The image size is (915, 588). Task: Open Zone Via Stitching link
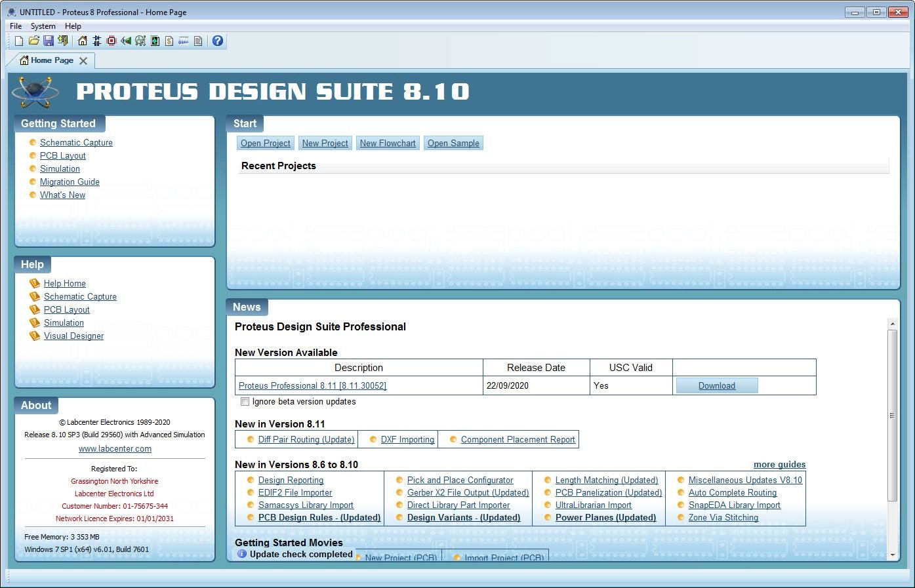723,518
